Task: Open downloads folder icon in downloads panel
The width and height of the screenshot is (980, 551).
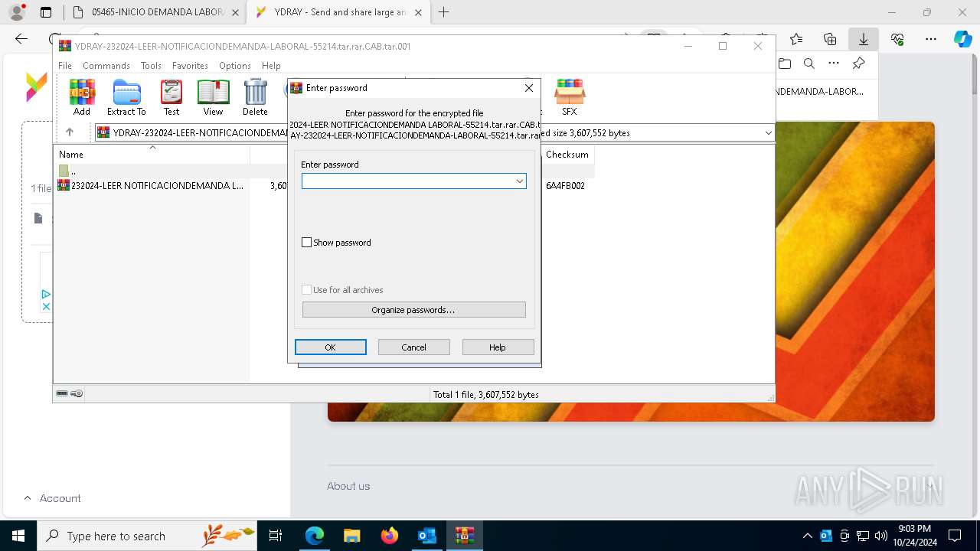Action: 785,64
